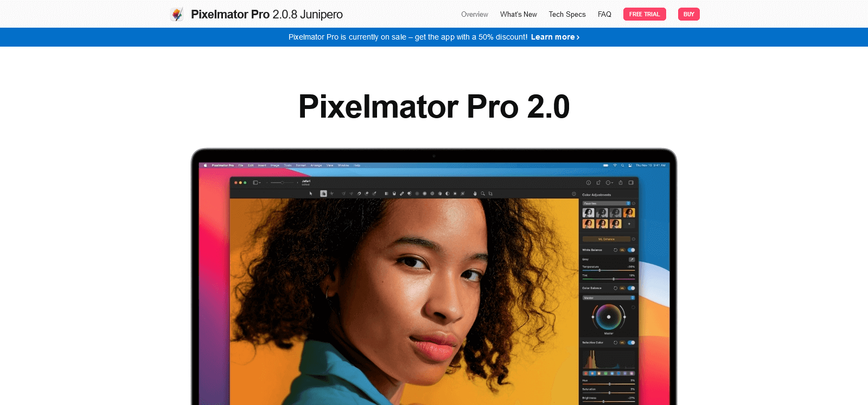
Task: Open the sidebar layout dropdown near window controls
Action: click(x=257, y=183)
